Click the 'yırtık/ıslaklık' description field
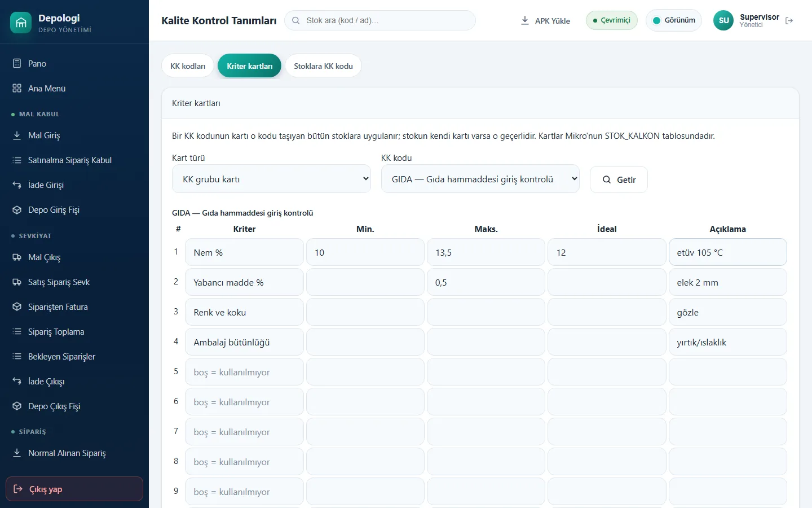The width and height of the screenshot is (812, 508). click(727, 342)
